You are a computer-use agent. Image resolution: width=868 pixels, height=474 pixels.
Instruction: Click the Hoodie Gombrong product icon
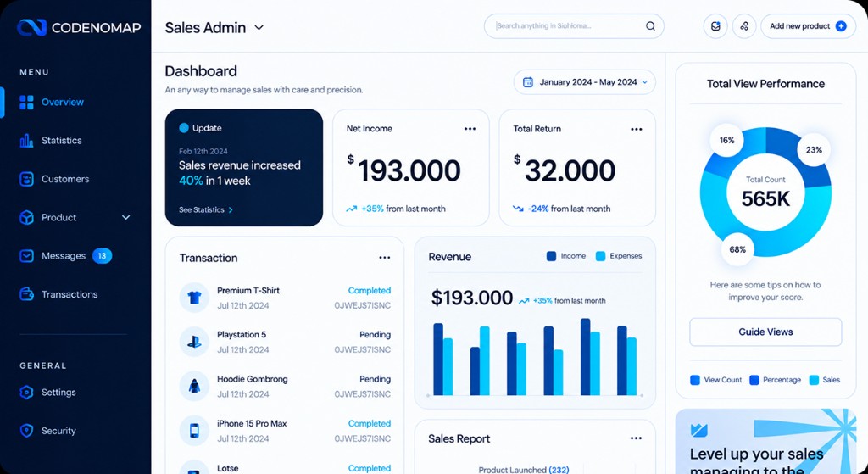click(194, 386)
